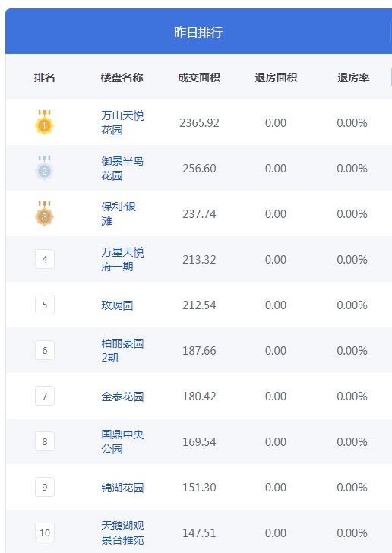The width and height of the screenshot is (392, 553).
Task: Open the 天鹅湖观景台雅苑 property link
Action: coord(122,533)
